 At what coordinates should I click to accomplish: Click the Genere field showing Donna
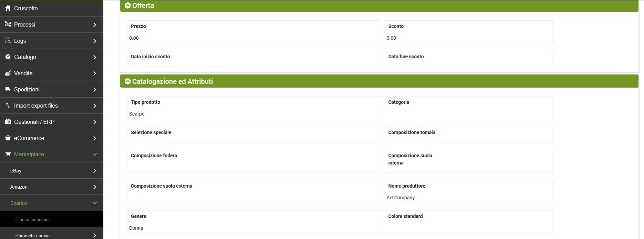[x=136, y=228]
